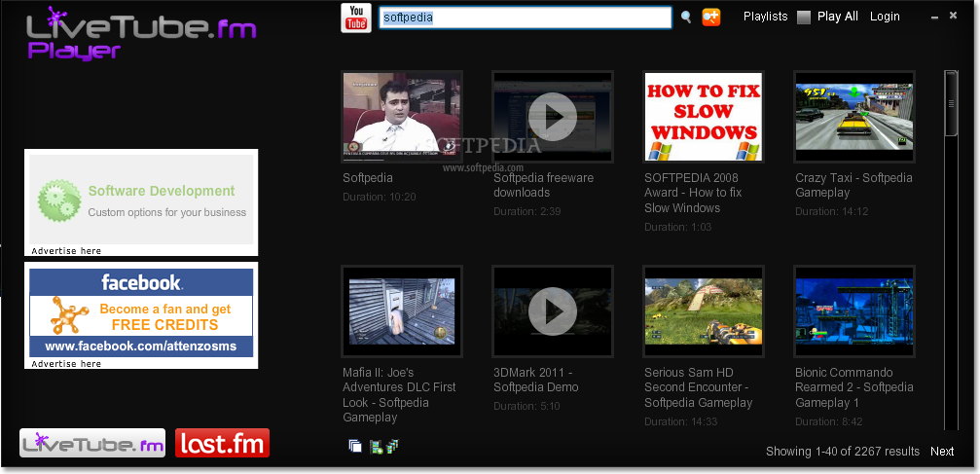This screenshot has width=980, height=474.
Task: Click the Facebook free credits banner
Action: 141,312
